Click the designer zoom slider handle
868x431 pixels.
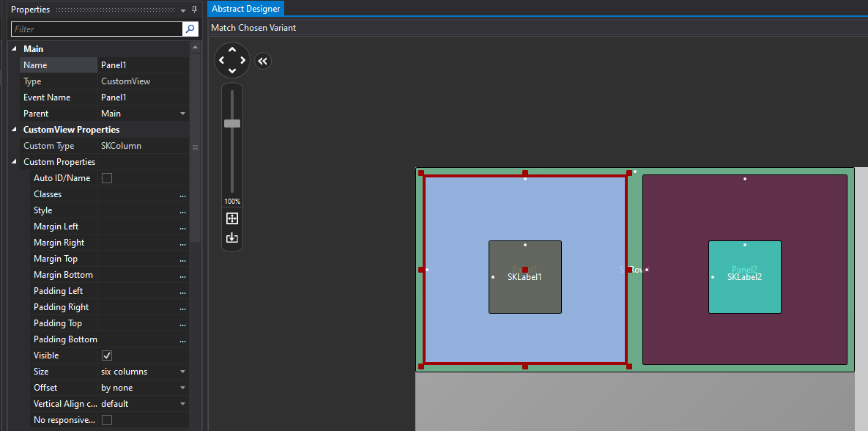pos(232,123)
